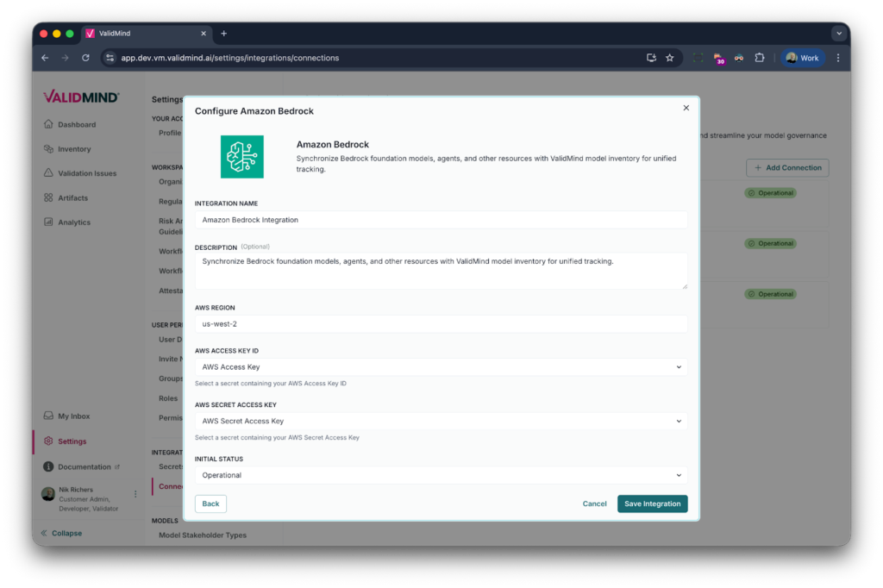Click the Integration Name input field
Screen dimensions: 883x588
(x=441, y=220)
